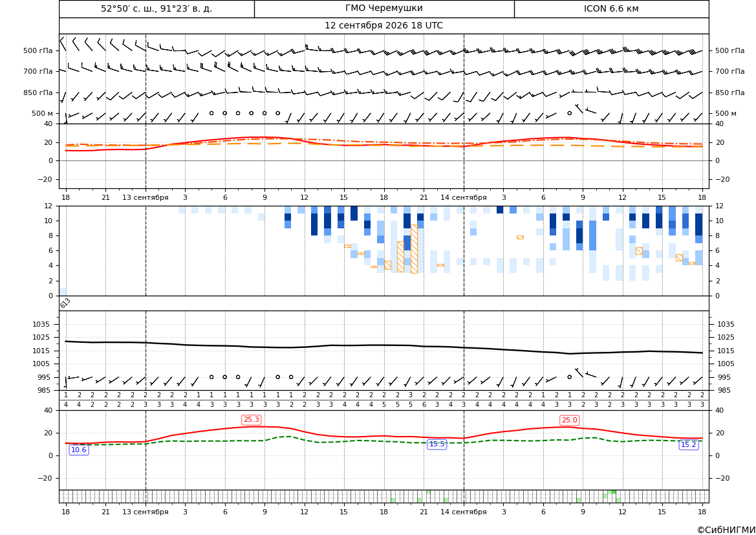Click the ©СибНИГМИ copyright text

point(726,530)
